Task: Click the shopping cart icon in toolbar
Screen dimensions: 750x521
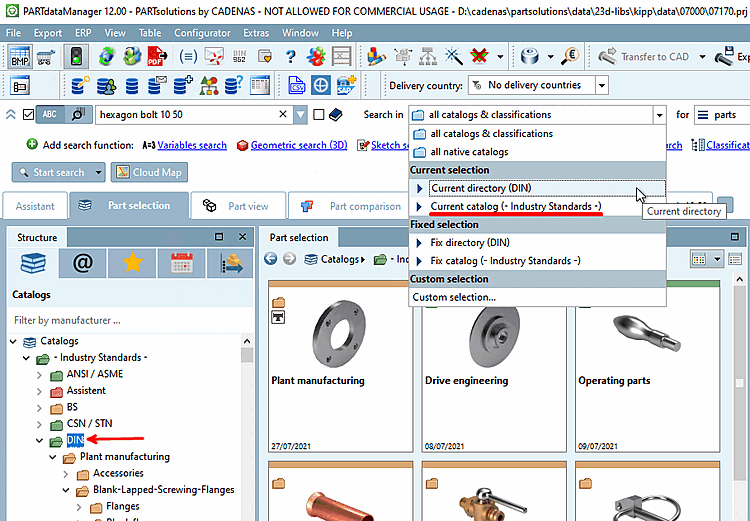Action: [44, 57]
